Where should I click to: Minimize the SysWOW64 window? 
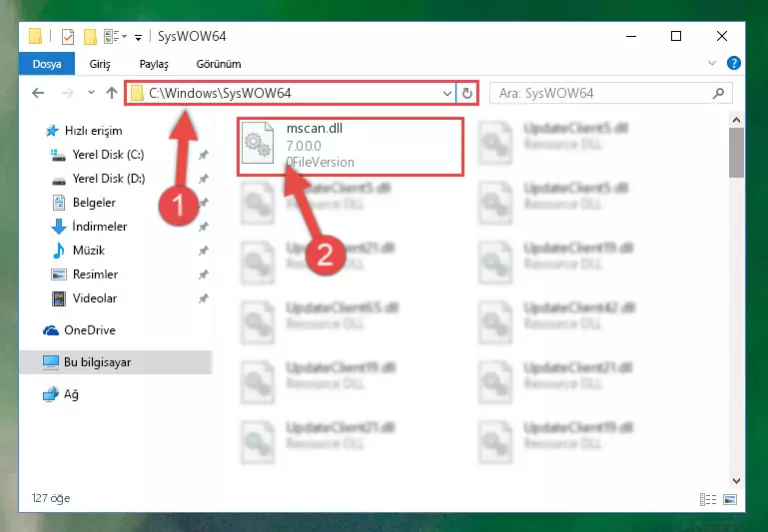pos(631,36)
